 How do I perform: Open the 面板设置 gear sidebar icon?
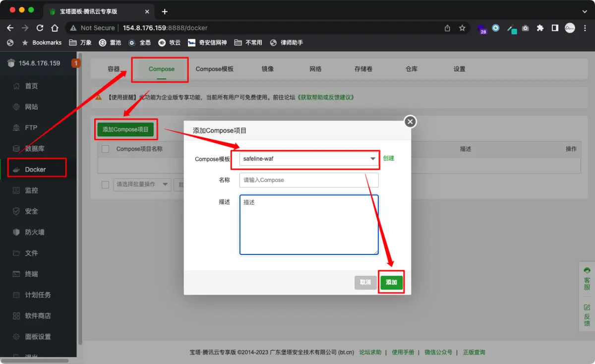click(16, 337)
